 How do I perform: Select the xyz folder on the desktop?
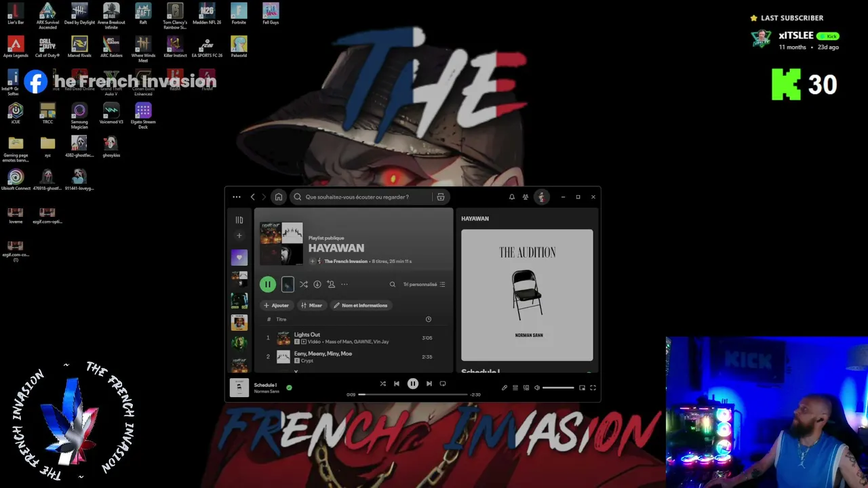(47, 147)
